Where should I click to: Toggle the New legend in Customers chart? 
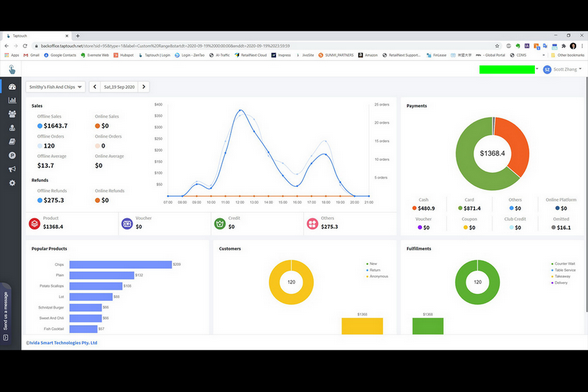tap(372, 264)
